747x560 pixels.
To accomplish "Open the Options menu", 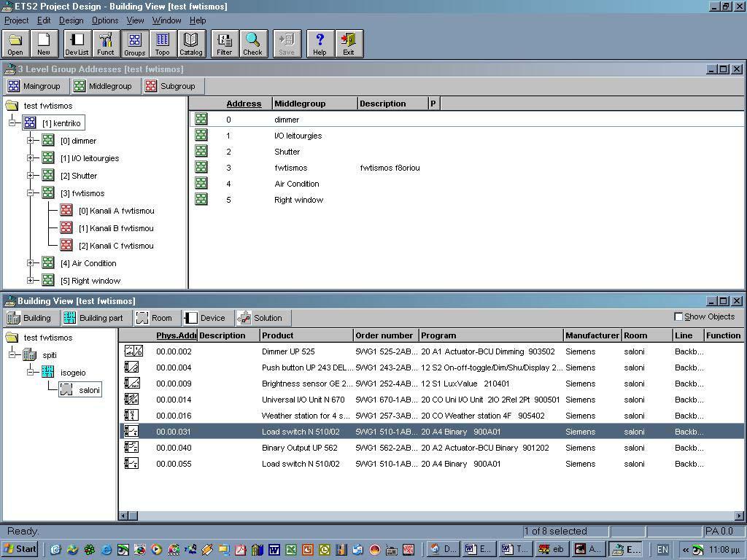I will [x=105, y=20].
